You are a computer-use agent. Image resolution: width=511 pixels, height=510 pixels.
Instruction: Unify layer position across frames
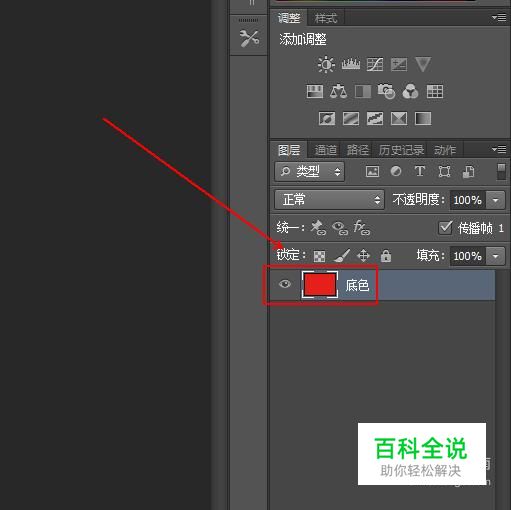318,228
